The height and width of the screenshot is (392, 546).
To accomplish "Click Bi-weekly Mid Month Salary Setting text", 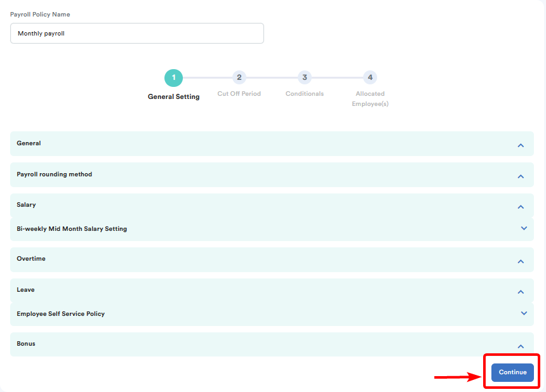I will 72,229.
